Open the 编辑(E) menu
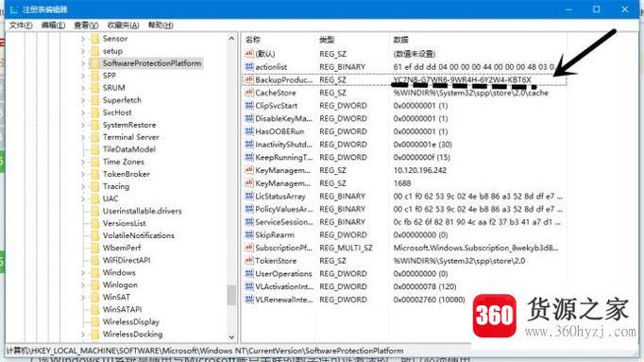Image resolution: width=644 pixels, height=362 pixels. (53, 26)
